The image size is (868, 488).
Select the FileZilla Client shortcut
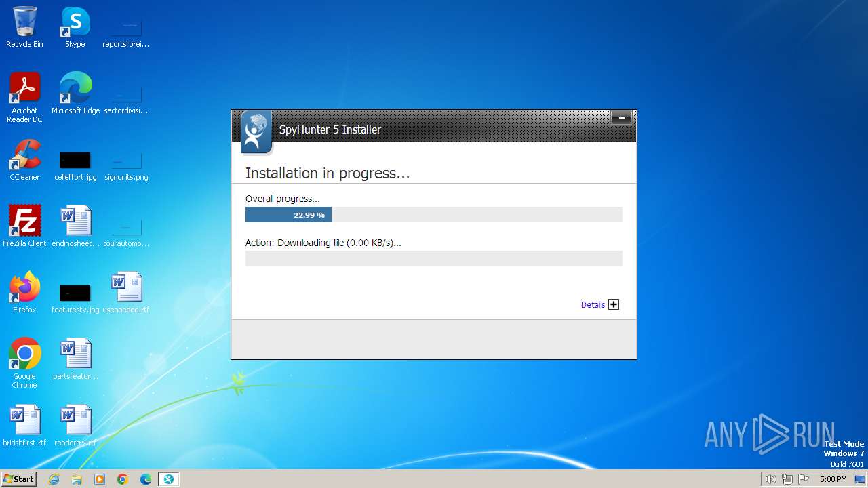(x=24, y=226)
